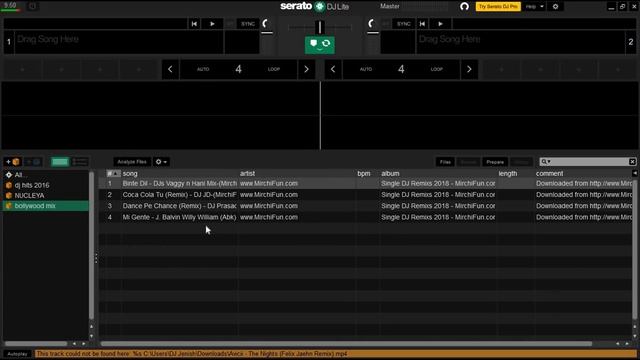640x360 pixels.
Task: Play the track on deck 1
Action: coord(212,24)
